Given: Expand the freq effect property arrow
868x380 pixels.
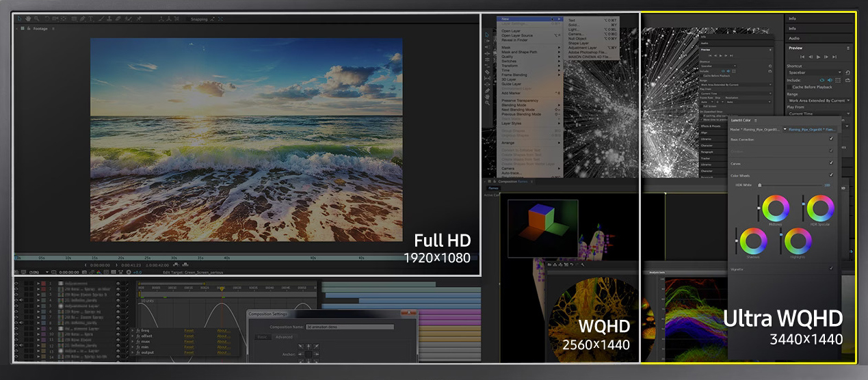Looking at the screenshot, I should tap(133, 330).
